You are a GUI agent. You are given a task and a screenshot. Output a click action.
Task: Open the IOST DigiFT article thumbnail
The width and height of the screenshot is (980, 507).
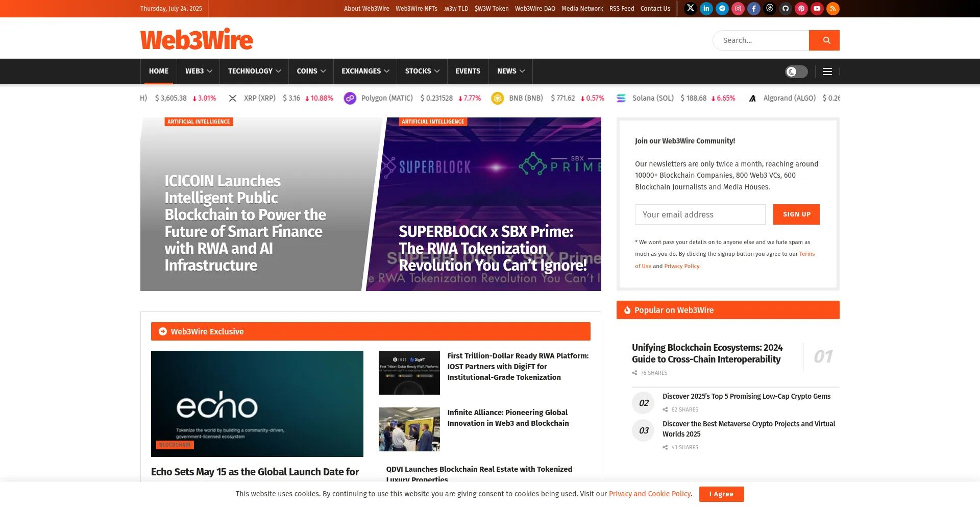[x=409, y=373]
